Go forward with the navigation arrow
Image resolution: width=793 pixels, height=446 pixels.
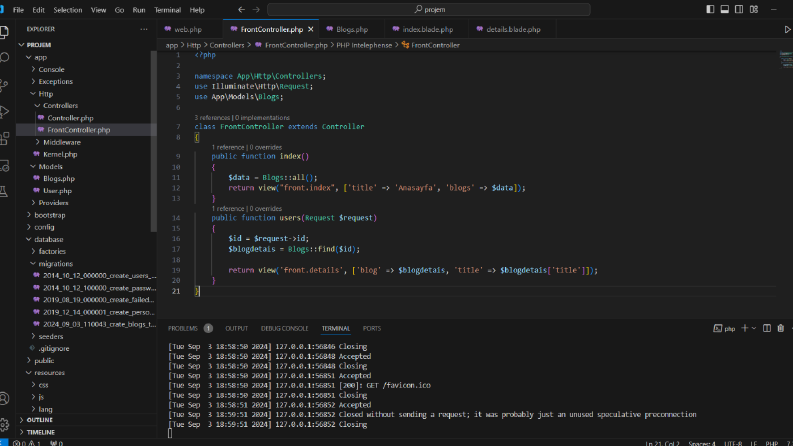coord(256,10)
